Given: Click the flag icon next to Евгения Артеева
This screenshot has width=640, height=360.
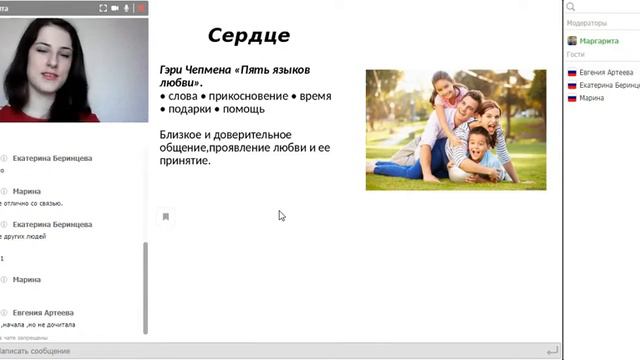Looking at the screenshot, I should point(572,73).
